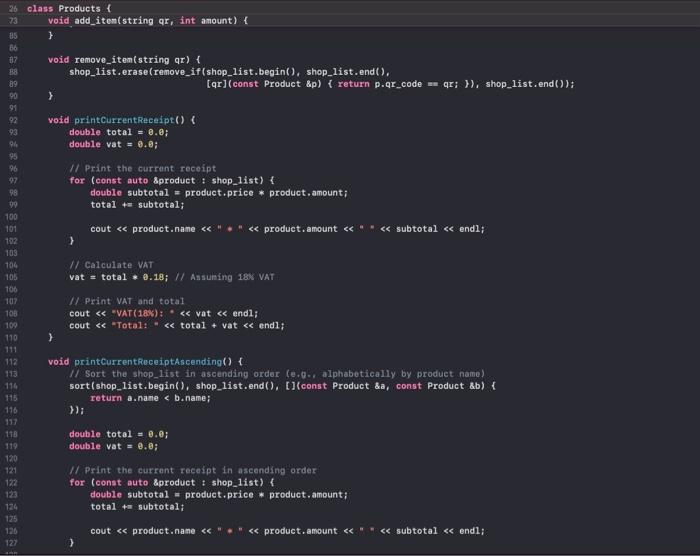The image size is (700, 556).
Task: Click line number 112 in the gutter
Action: [12, 362]
